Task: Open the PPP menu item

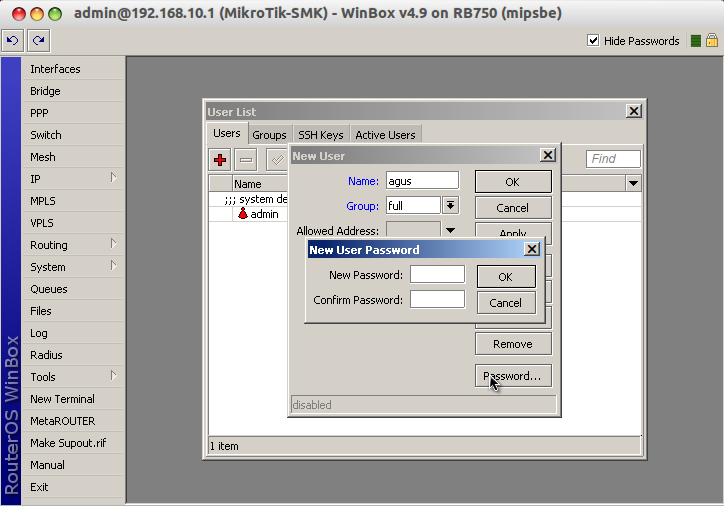Action: [x=73, y=113]
